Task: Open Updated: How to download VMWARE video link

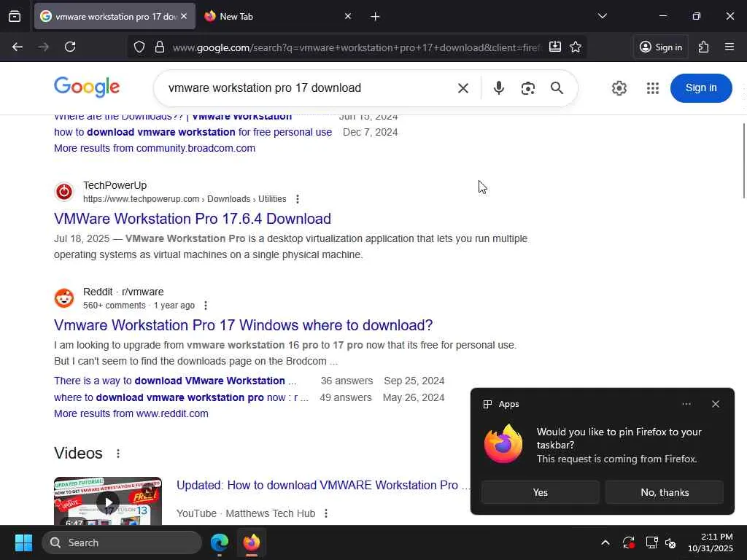Action: [322, 485]
